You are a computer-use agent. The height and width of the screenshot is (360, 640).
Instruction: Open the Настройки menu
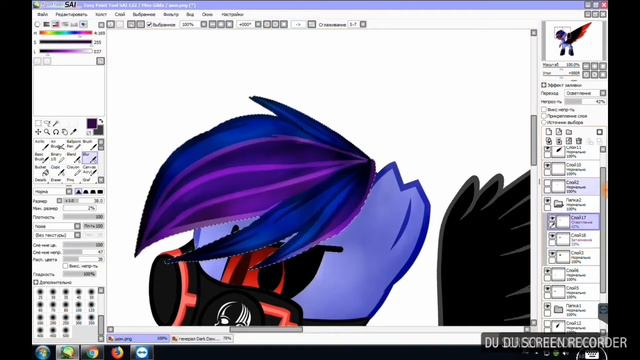click(x=232, y=14)
